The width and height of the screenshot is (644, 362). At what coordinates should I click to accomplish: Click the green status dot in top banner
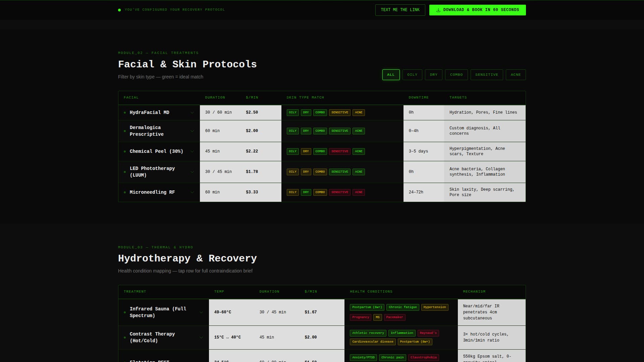[119, 10]
